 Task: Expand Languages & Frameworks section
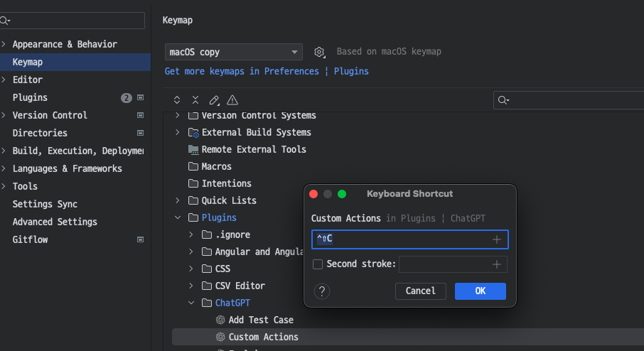coord(4,168)
